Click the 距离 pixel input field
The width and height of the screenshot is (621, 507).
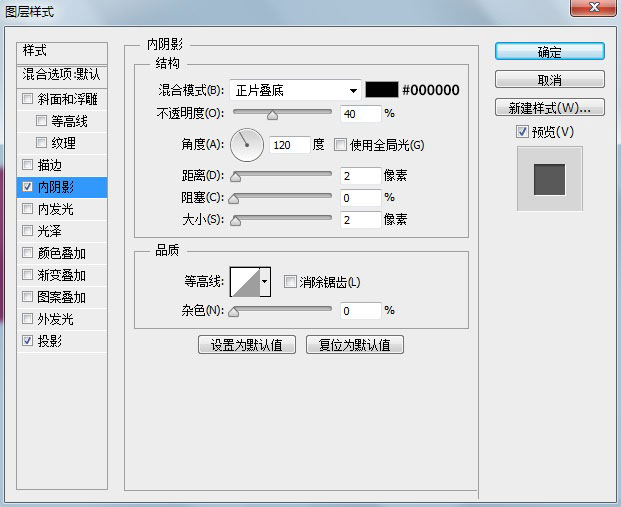click(x=360, y=175)
